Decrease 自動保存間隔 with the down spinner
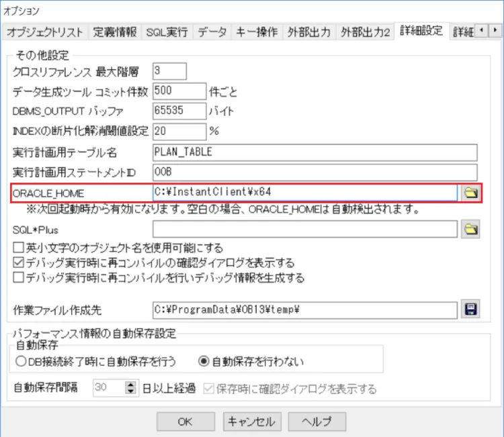 (130, 391)
